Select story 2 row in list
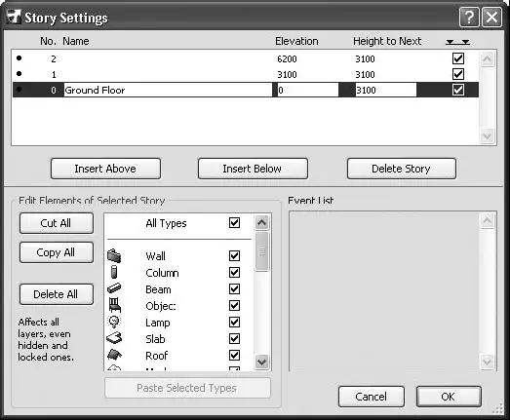The height and width of the screenshot is (420, 510). coord(246,58)
